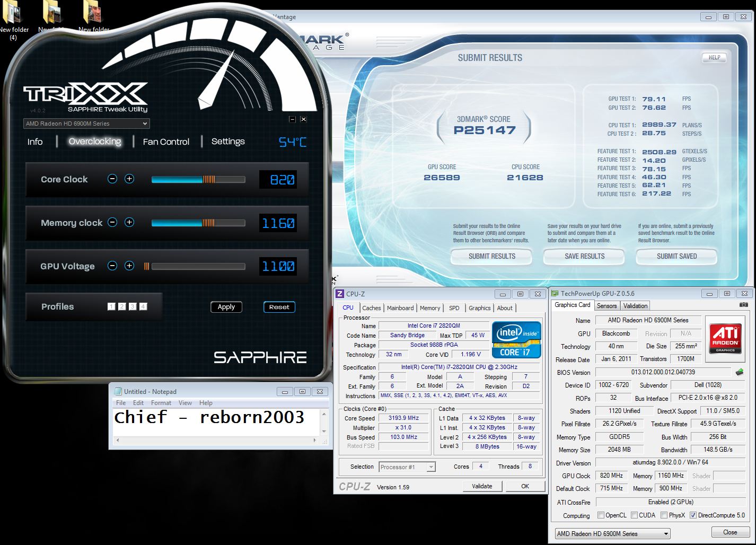Toggle the PhysX checkbox in GPU-Z
Screen dimensions: 756x545
664,515
